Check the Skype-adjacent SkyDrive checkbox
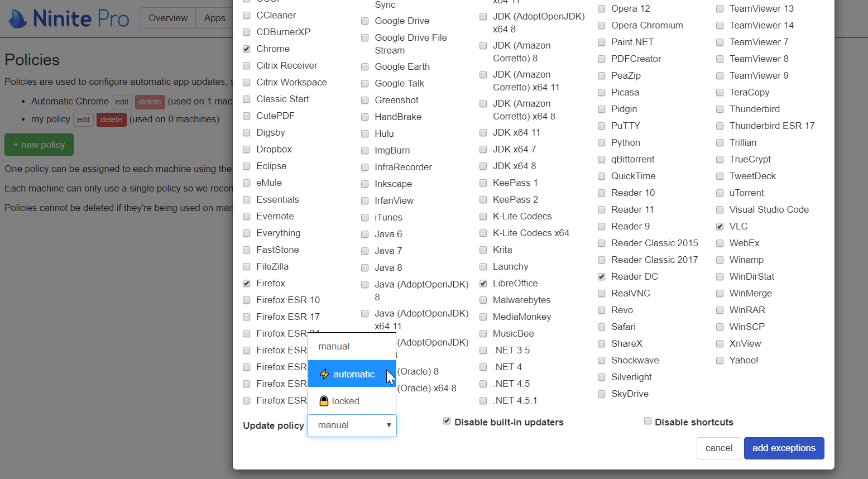The image size is (868, 479). 601,394
